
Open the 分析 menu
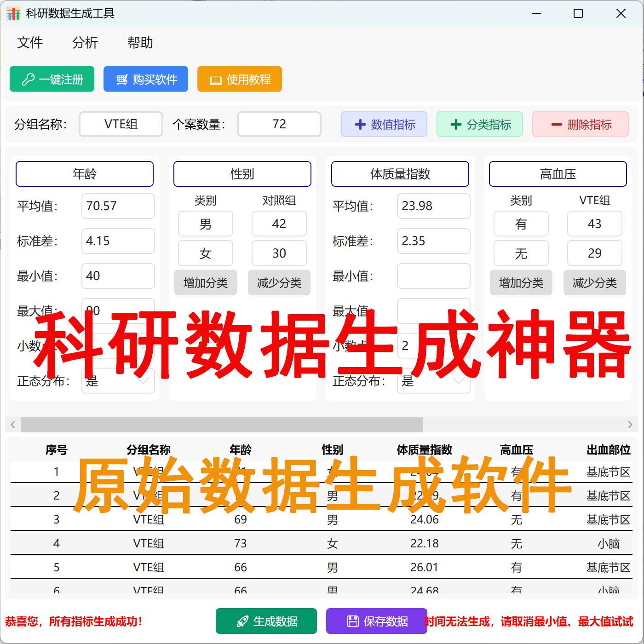pos(85,43)
